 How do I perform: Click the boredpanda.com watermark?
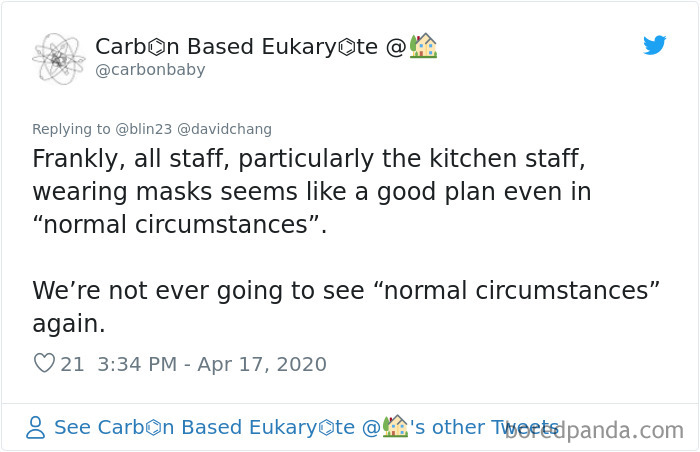point(594,430)
